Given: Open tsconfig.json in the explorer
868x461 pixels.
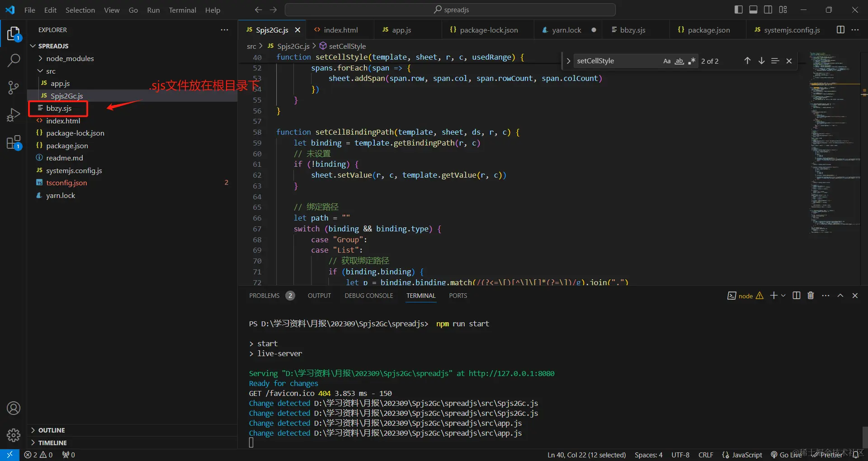Looking at the screenshot, I should pos(66,183).
